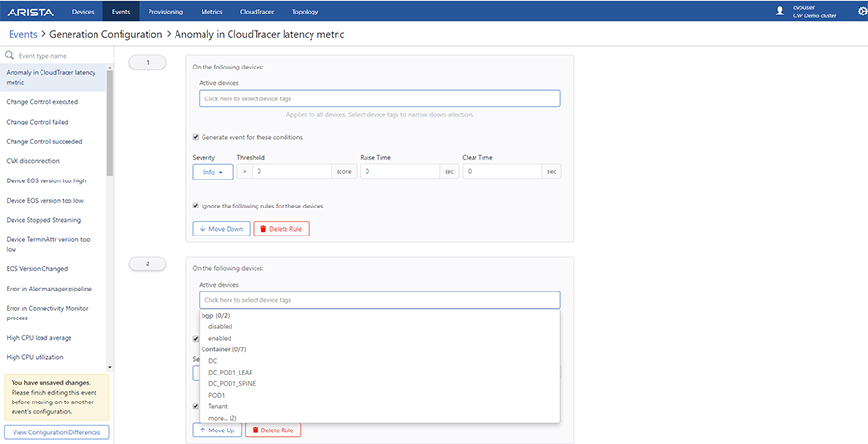Click Delete Rule button in rule 1
Screen dimensions: 868x444
[282, 229]
